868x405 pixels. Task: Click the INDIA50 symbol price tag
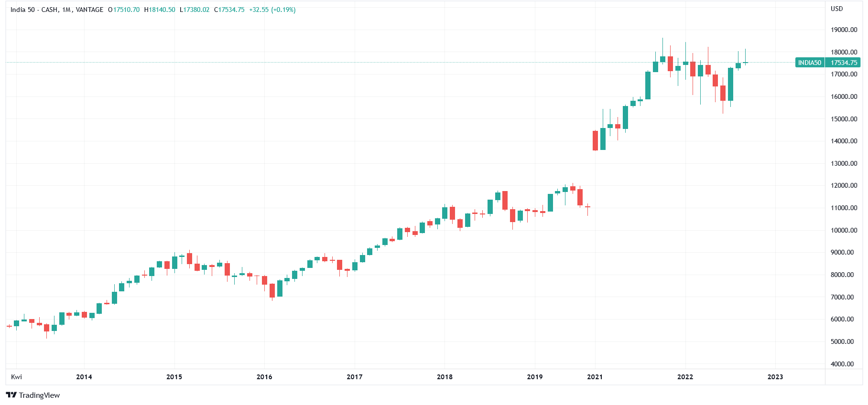pyautogui.click(x=809, y=63)
